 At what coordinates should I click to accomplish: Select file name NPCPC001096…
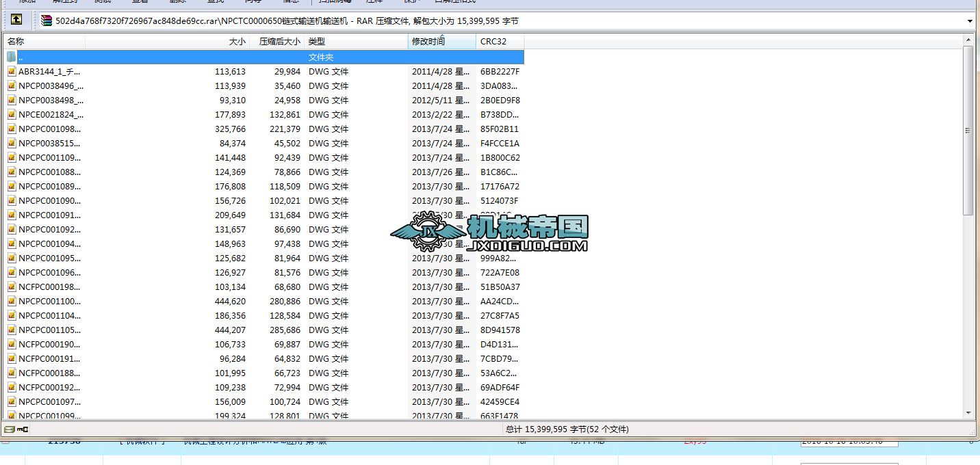coord(49,273)
